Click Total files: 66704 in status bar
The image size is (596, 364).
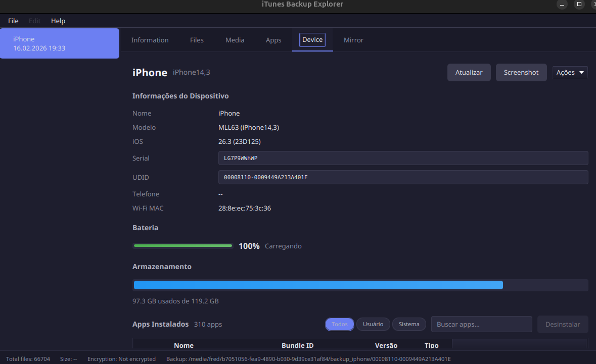[x=28, y=359]
